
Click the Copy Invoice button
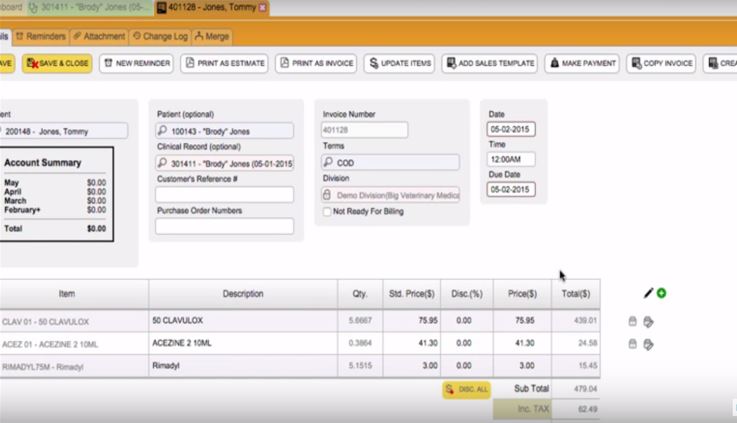tap(661, 63)
